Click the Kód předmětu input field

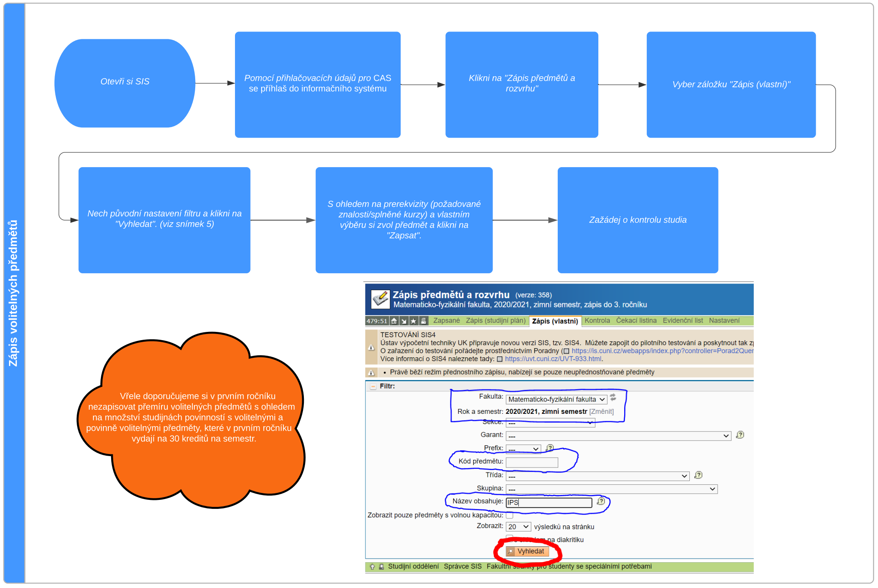pyautogui.click(x=532, y=462)
